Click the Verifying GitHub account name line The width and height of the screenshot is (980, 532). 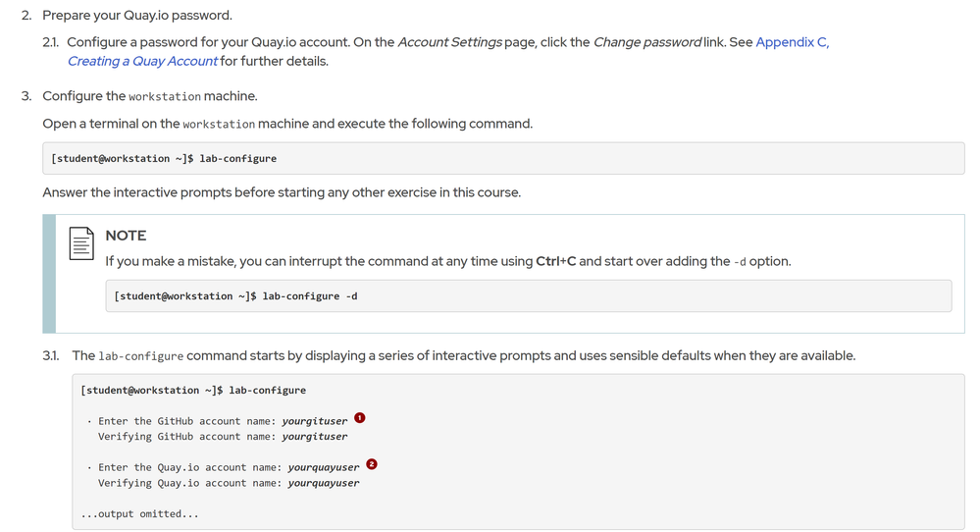coord(222,436)
